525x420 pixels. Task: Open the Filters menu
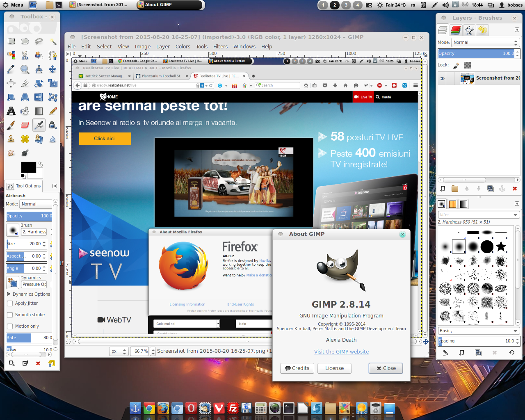pyautogui.click(x=220, y=47)
